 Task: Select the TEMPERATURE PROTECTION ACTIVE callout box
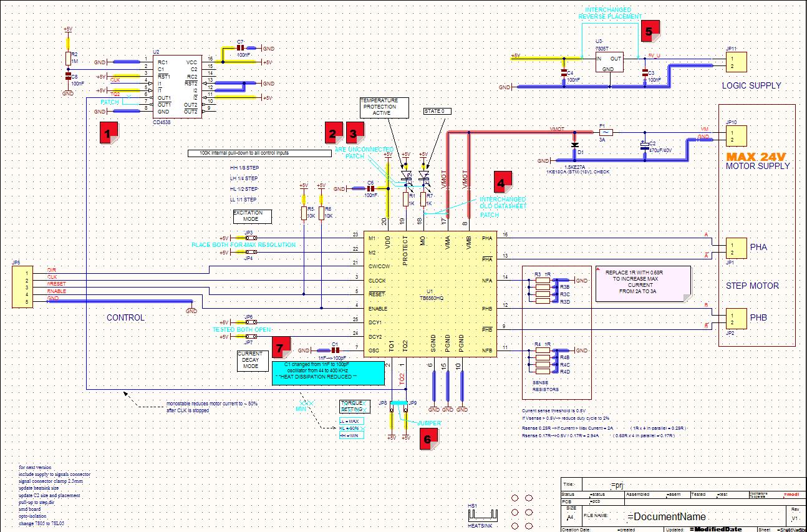(x=384, y=107)
